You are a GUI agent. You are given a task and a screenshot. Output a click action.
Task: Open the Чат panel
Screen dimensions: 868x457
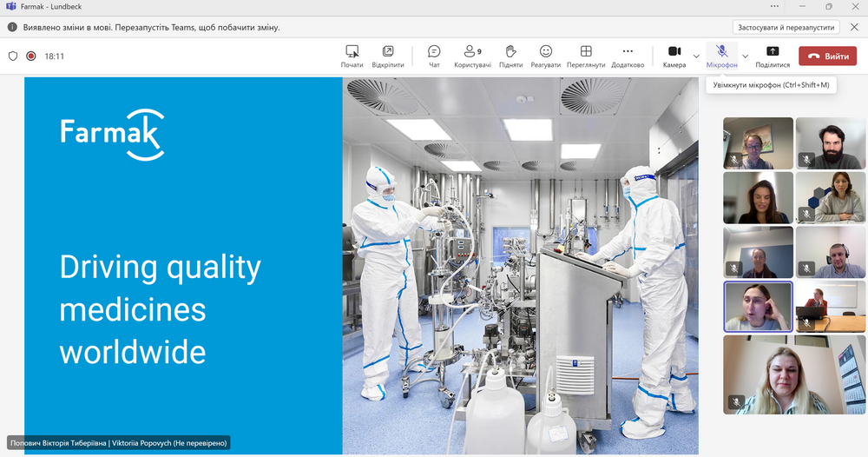click(x=434, y=56)
